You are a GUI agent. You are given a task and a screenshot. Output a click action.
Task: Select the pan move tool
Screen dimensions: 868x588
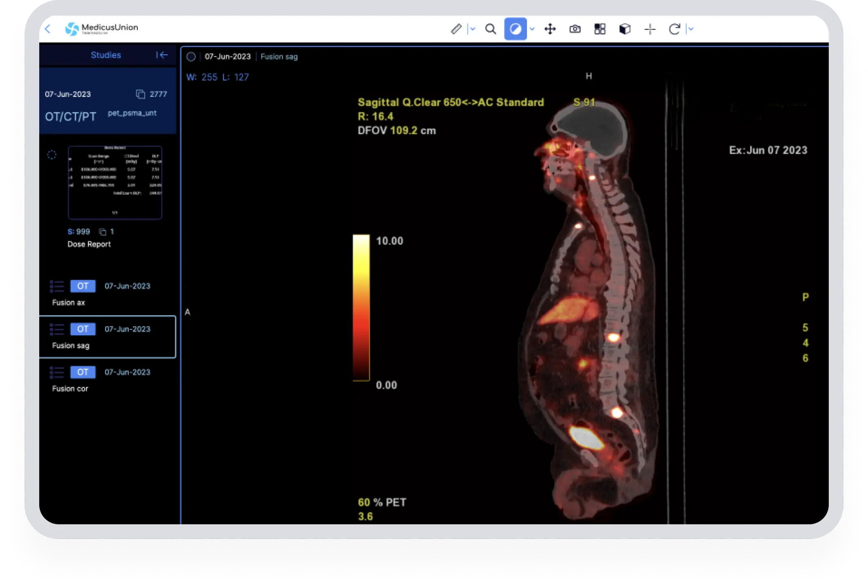[550, 29]
